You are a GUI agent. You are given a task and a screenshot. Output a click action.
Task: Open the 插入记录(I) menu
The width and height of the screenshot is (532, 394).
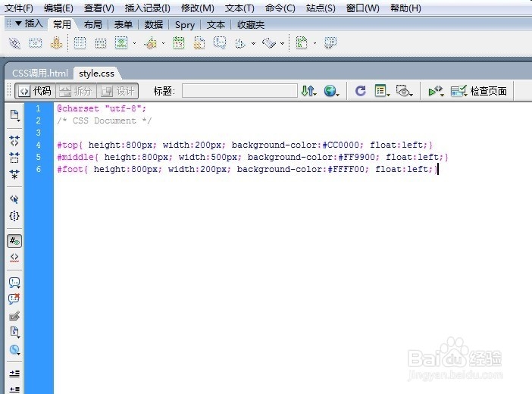point(148,8)
